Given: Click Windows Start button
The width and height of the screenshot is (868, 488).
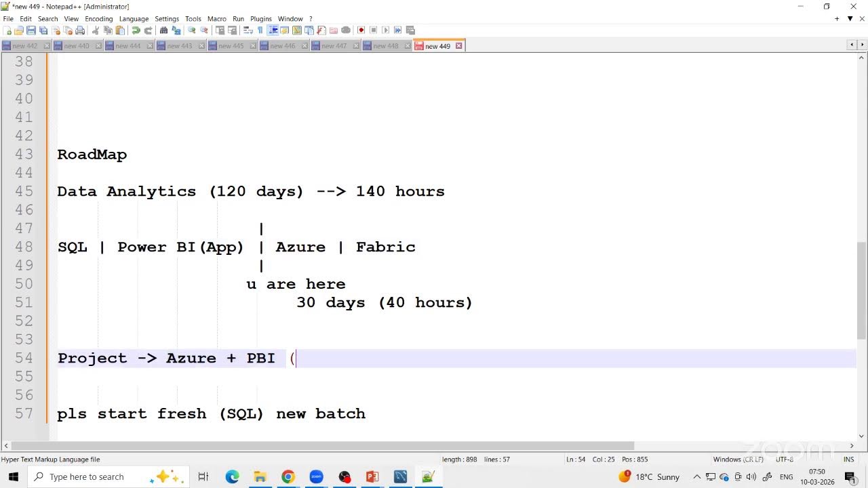Looking at the screenshot, I should (14, 476).
